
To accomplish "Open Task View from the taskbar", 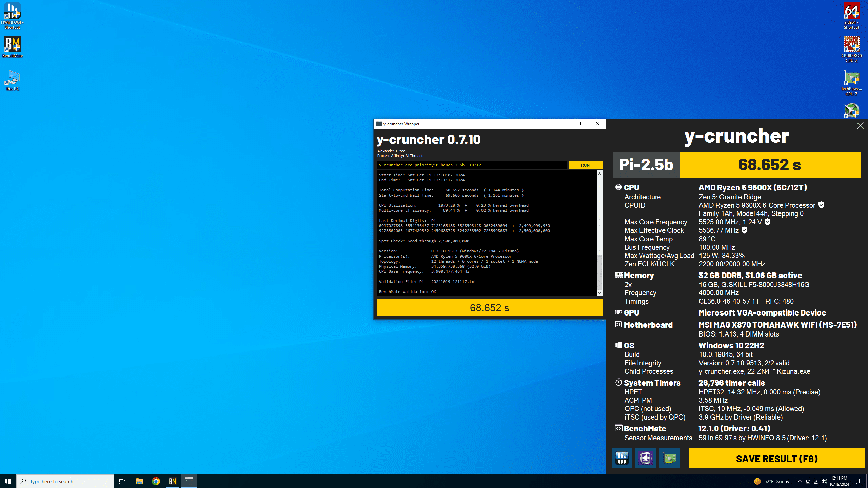I will click(122, 481).
